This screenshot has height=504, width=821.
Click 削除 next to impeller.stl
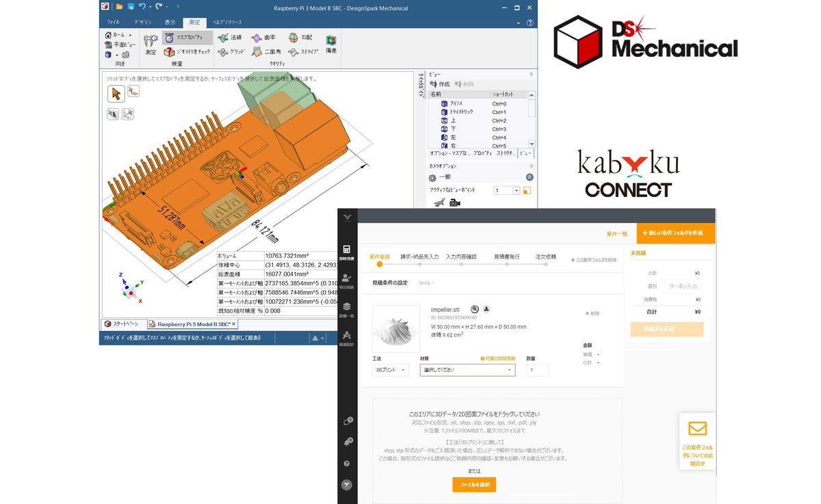point(592,313)
